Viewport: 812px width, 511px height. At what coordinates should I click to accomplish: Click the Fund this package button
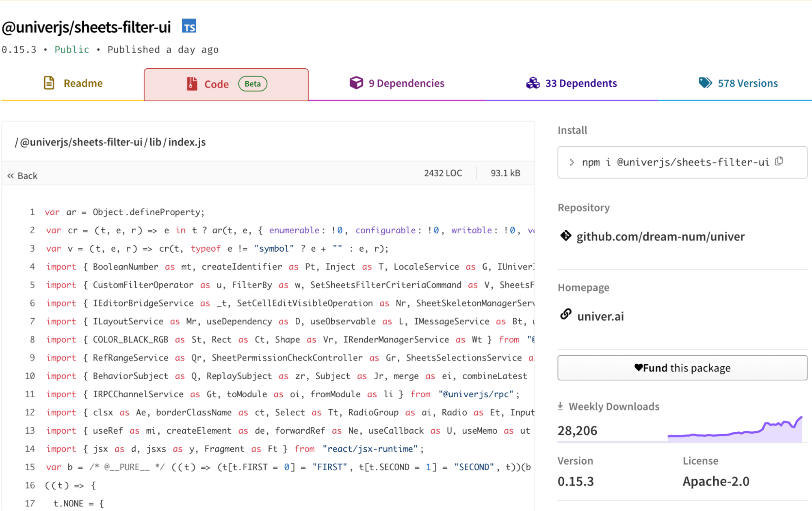(682, 367)
